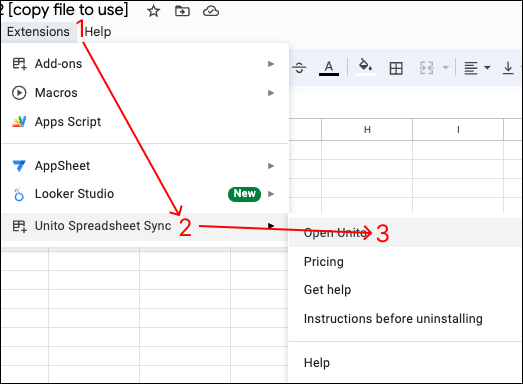Check the cloud save status icon
Screen dimensions: 523x384
click(x=211, y=11)
